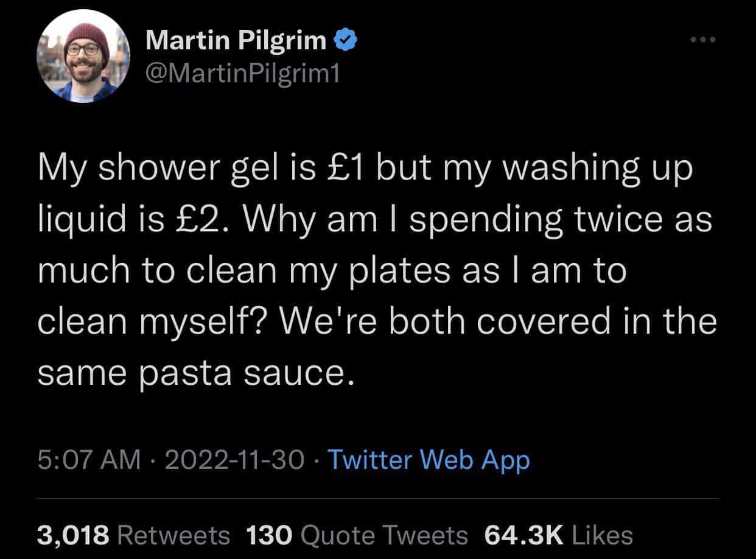Open the three-dot more options menu
Screen dimensions: 756x559
704,40
